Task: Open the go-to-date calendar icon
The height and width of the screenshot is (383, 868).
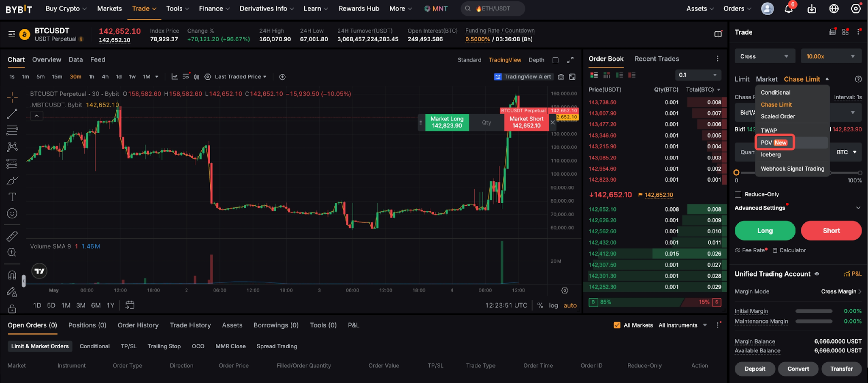Action: tap(130, 305)
